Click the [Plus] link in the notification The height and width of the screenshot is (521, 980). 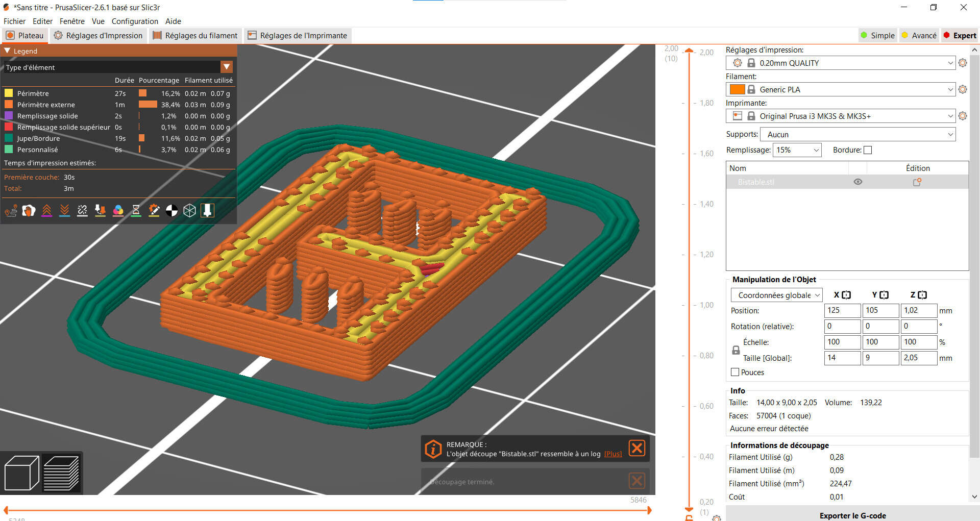click(x=613, y=454)
